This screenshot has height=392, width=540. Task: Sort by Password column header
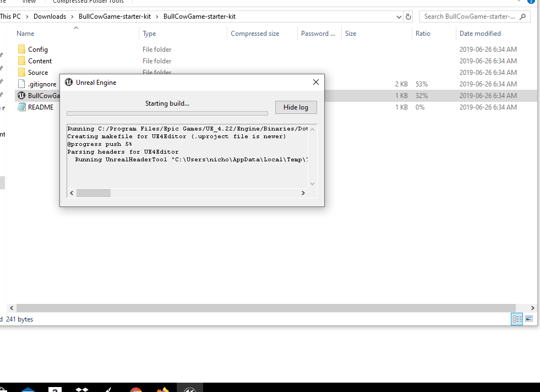(x=318, y=34)
